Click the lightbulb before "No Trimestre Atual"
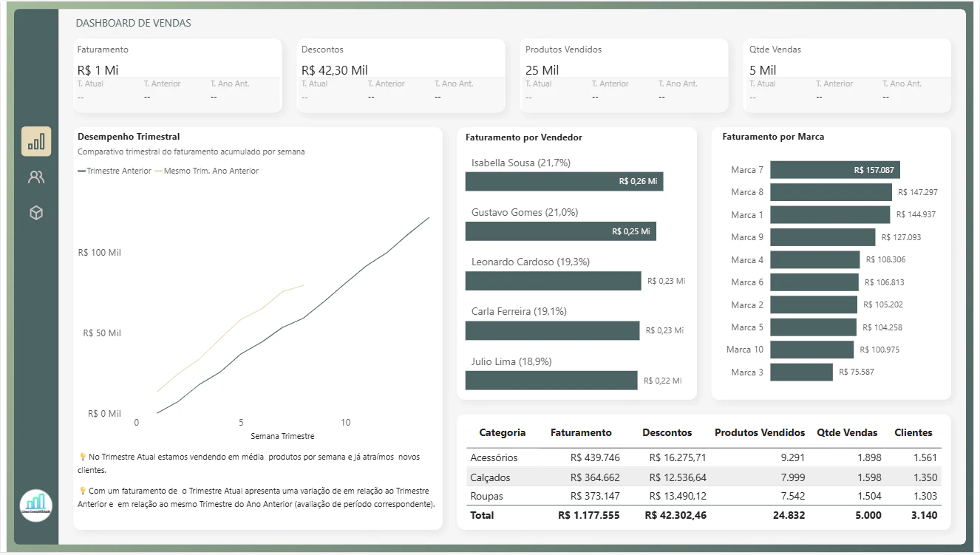Image resolution: width=980 pixels, height=555 pixels. tap(82, 457)
